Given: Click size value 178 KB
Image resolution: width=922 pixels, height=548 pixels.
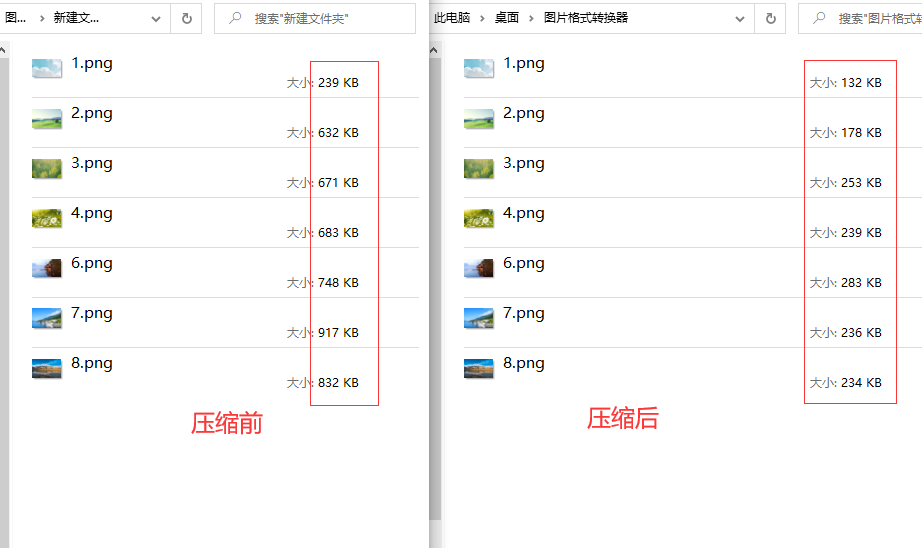Looking at the screenshot, I should (861, 133).
